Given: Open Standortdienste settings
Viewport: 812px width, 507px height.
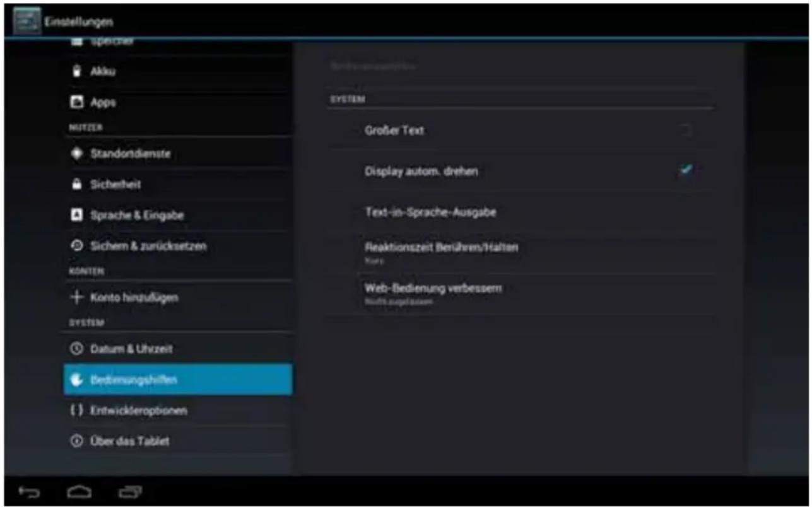Looking at the screenshot, I should (x=178, y=154).
